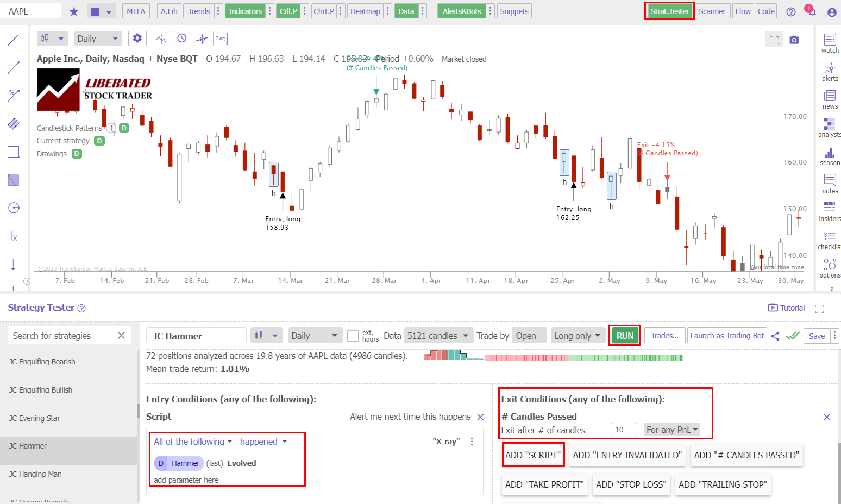Open the Long only direction dropdown
841x504 pixels.
pyautogui.click(x=578, y=335)
